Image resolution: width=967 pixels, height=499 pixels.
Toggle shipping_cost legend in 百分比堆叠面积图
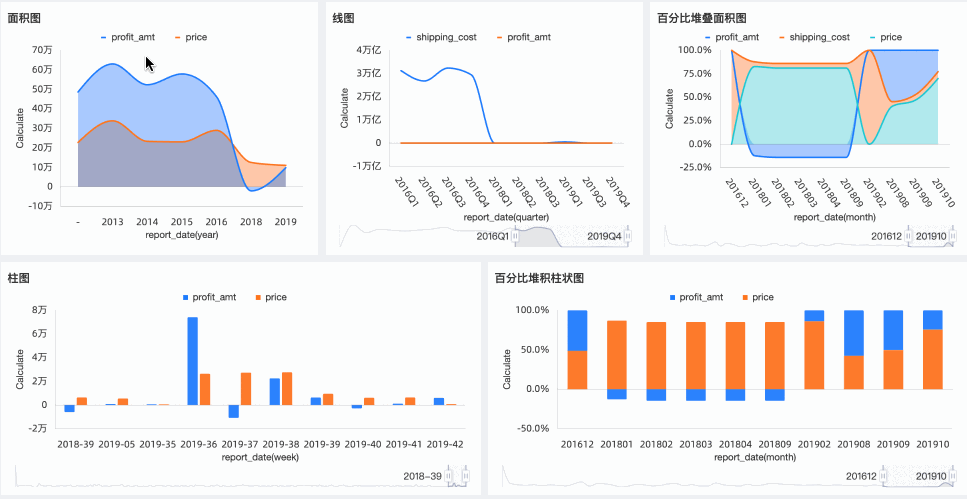tap(815, 37)
